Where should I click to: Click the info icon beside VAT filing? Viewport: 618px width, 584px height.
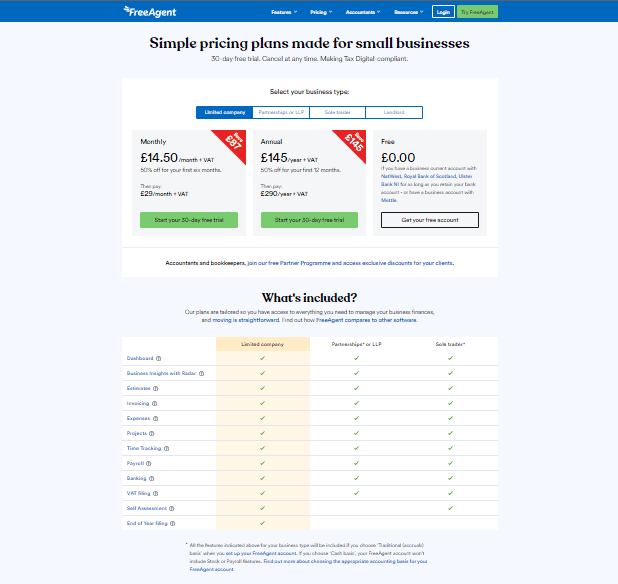(156, 493)
